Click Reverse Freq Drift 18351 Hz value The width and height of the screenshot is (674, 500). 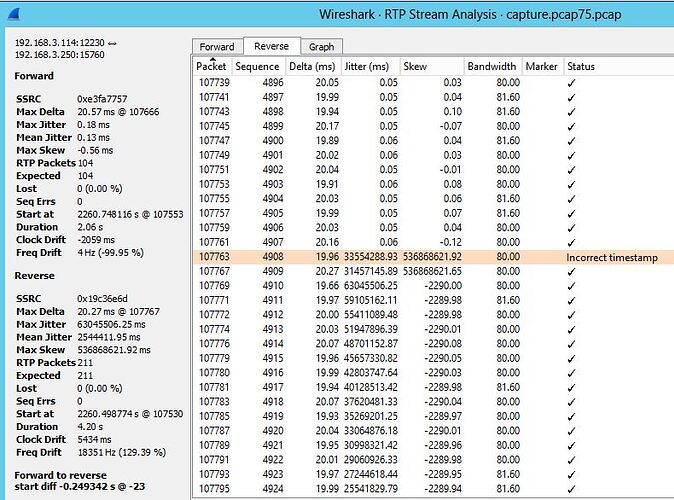pos(122,452)
